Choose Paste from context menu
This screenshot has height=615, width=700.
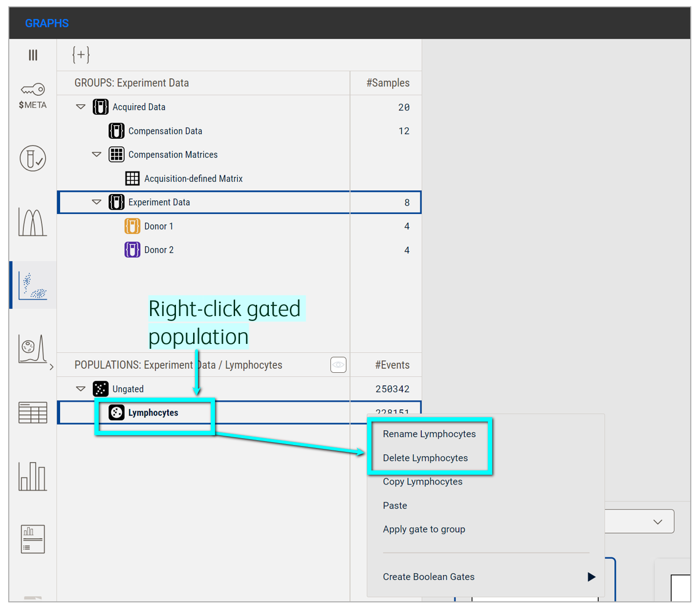pos(395,506)
